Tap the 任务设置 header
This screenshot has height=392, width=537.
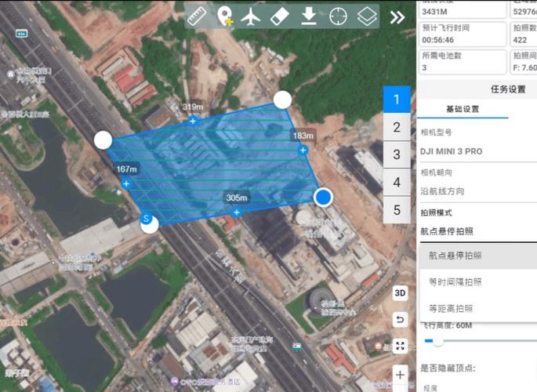pos(508,89)
